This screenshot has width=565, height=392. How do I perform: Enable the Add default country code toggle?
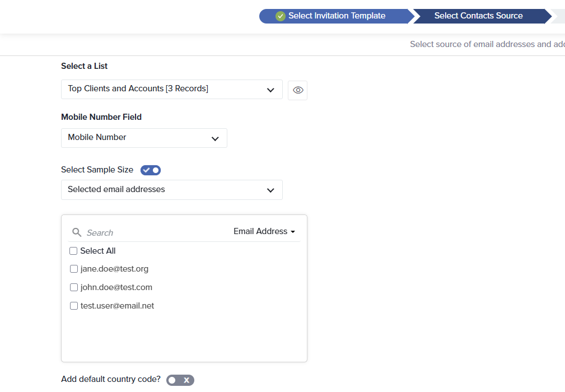[x=180, y=380]
